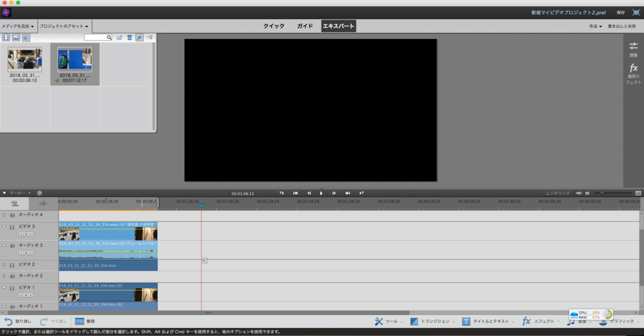
Task: Open the タイトルとテキスト panel
Action: coord(487,321)
